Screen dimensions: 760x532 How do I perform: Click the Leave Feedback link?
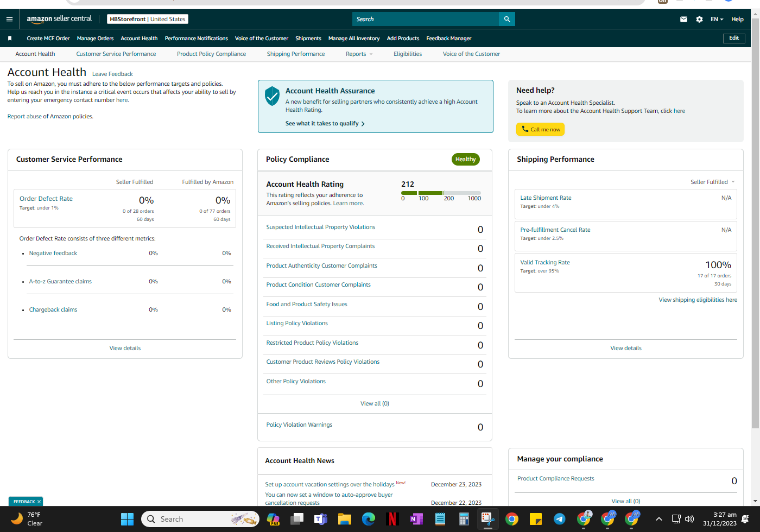[x=112, y=74]
